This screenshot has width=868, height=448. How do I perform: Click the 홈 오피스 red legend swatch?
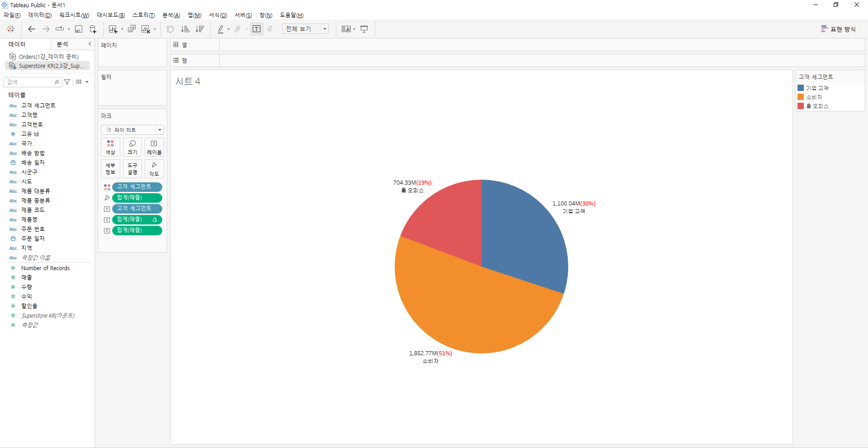click(801, 106)
